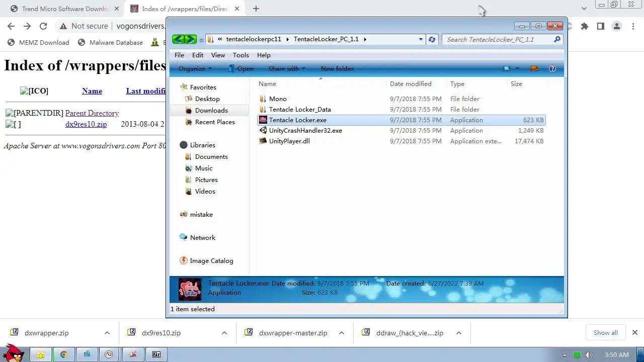Screen dimensions: 644x362
Task: Refresh the Explorer folder view
Action: (432, 39)
